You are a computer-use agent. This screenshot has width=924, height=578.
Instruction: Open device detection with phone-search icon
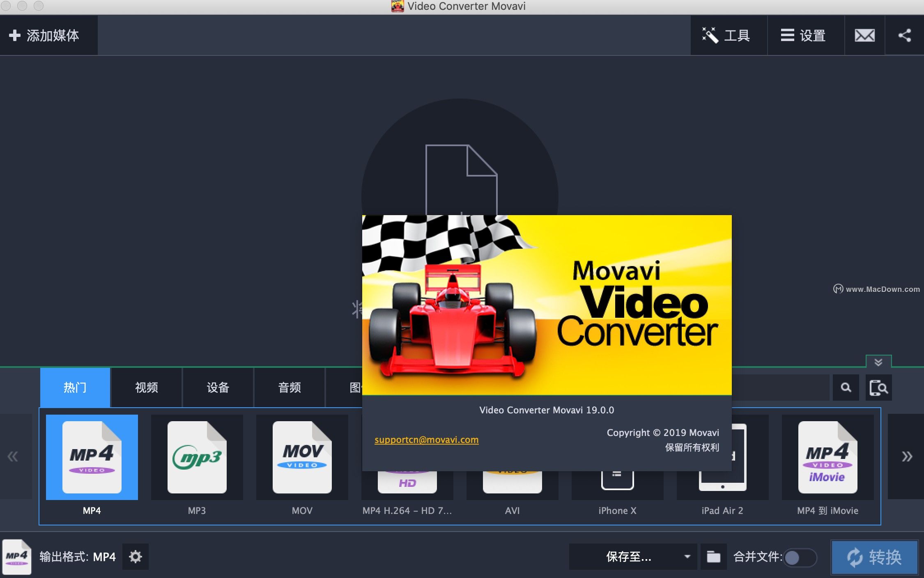(879, 387)
